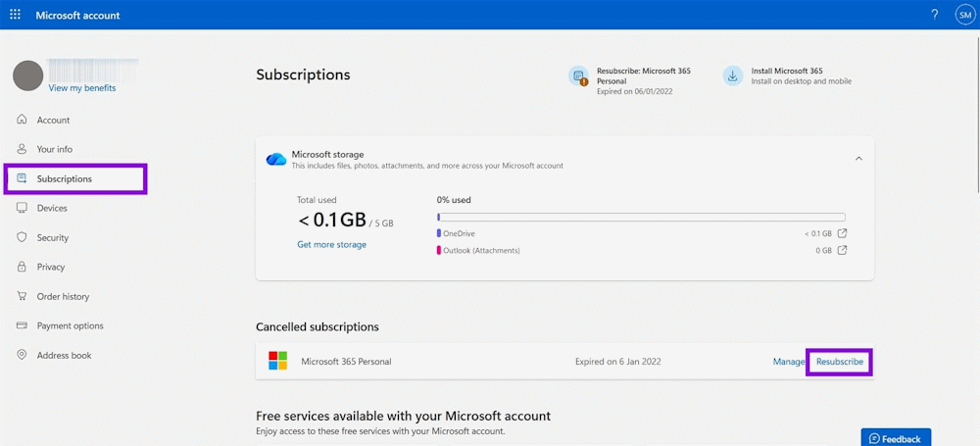980x446 pixels.
Task: Click the Microsoft storage cloud icon
Action: click(x=275, y=159)
